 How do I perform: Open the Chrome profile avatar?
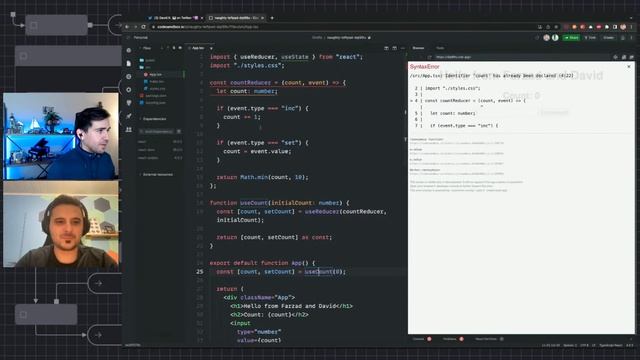(x=623, y=27)
